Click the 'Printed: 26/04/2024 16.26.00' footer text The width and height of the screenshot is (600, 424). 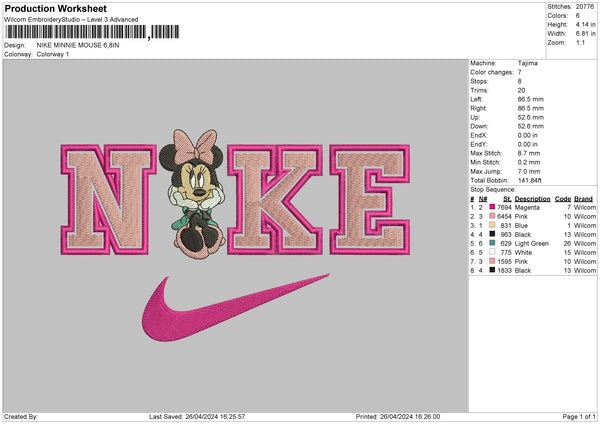click(398, 416)
